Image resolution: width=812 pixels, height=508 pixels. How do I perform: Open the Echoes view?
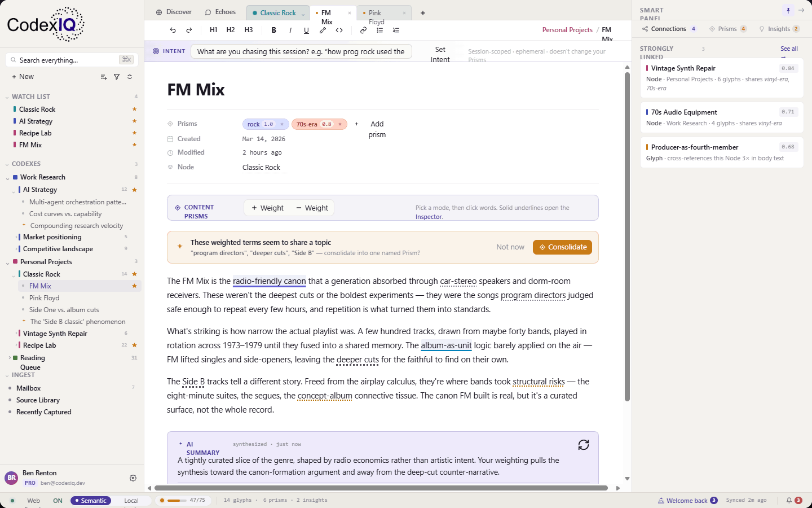tap(220, 12)
